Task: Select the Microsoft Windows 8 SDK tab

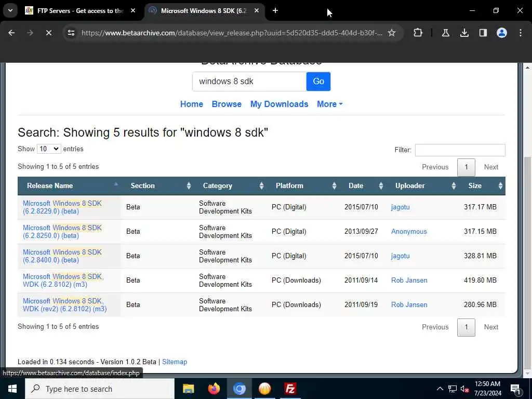Action: 204,10
